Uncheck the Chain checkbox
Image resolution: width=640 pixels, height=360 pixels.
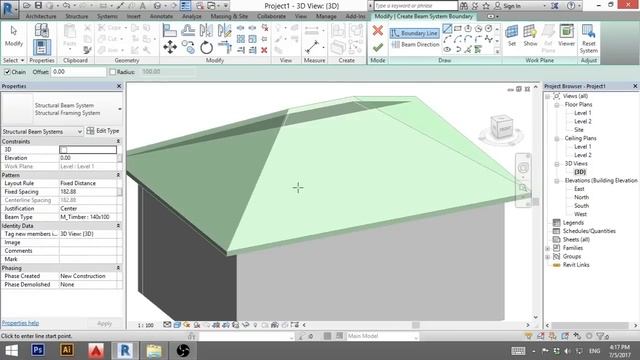[7, 72]
